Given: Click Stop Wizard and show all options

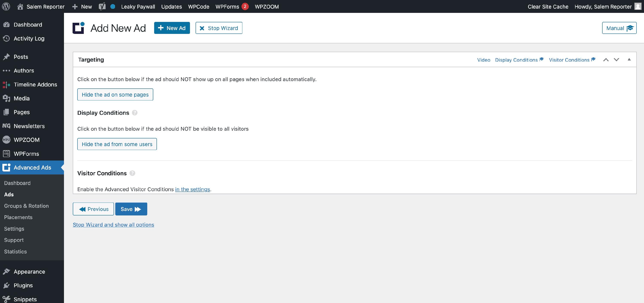Looking at the screenshot, I should pyautogui.click(x=113, y=225).
